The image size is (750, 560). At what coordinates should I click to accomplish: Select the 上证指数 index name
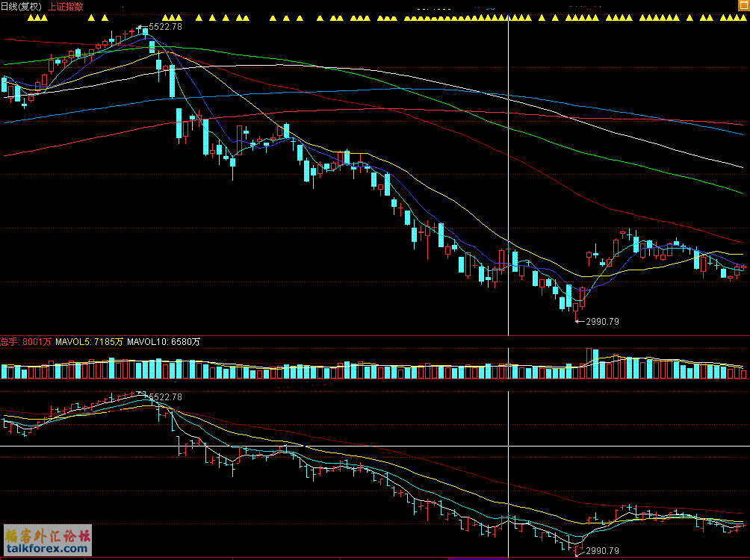pyautogui.click(x=66, y=6)
